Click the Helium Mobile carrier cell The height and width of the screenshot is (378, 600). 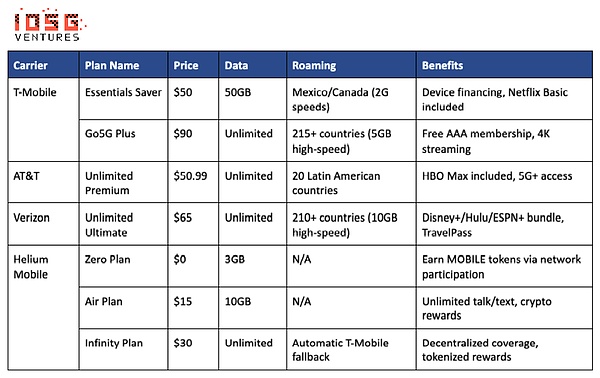[43, 308]
